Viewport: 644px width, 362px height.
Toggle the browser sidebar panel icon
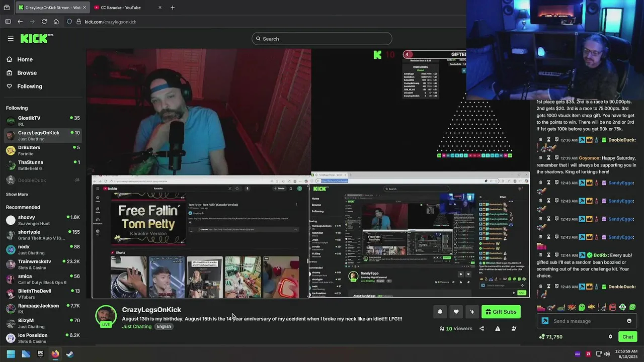click(8, 22)
